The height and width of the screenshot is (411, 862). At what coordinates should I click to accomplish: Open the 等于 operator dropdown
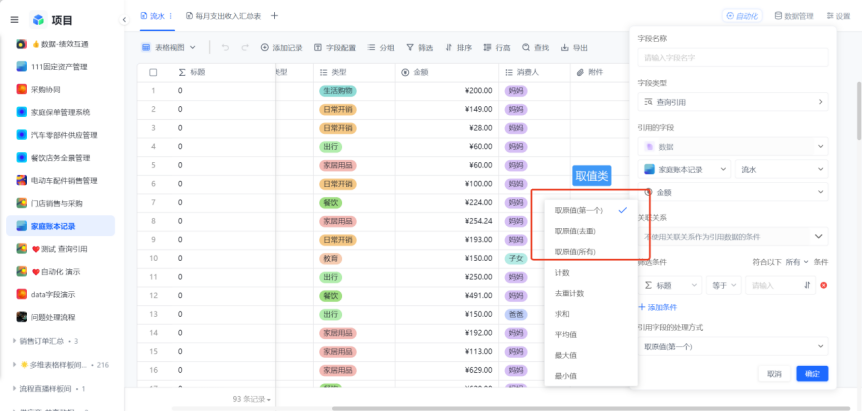[x=723, y=285]
